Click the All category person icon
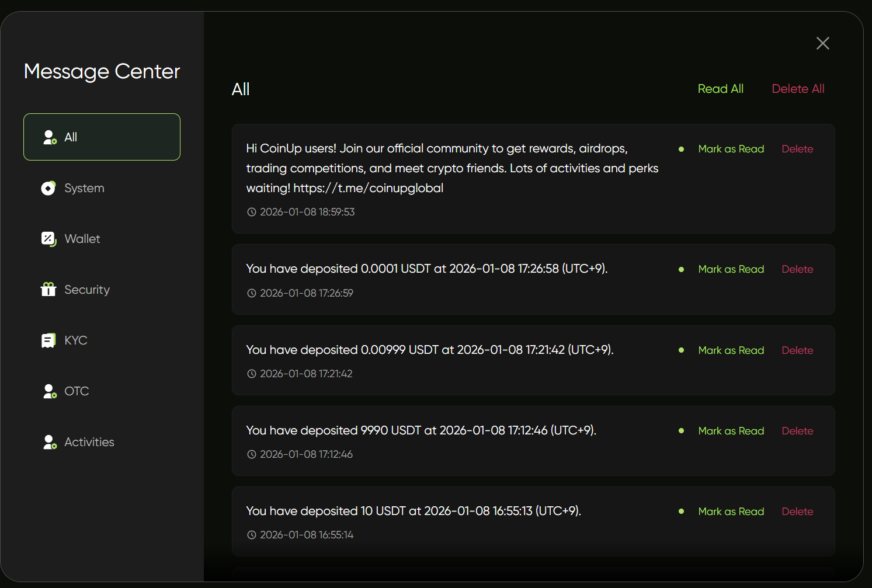This screenshot has width=872, height=588. pos(50,137)
